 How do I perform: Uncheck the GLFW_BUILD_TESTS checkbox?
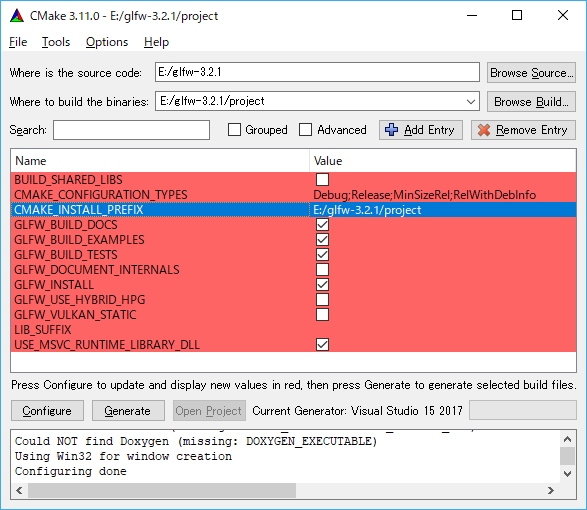point(322,254)
